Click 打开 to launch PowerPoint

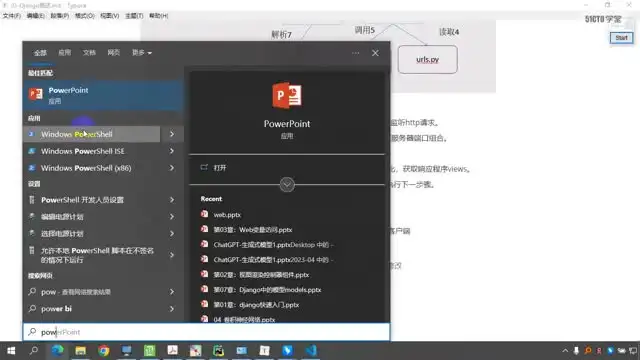point(213,167)
